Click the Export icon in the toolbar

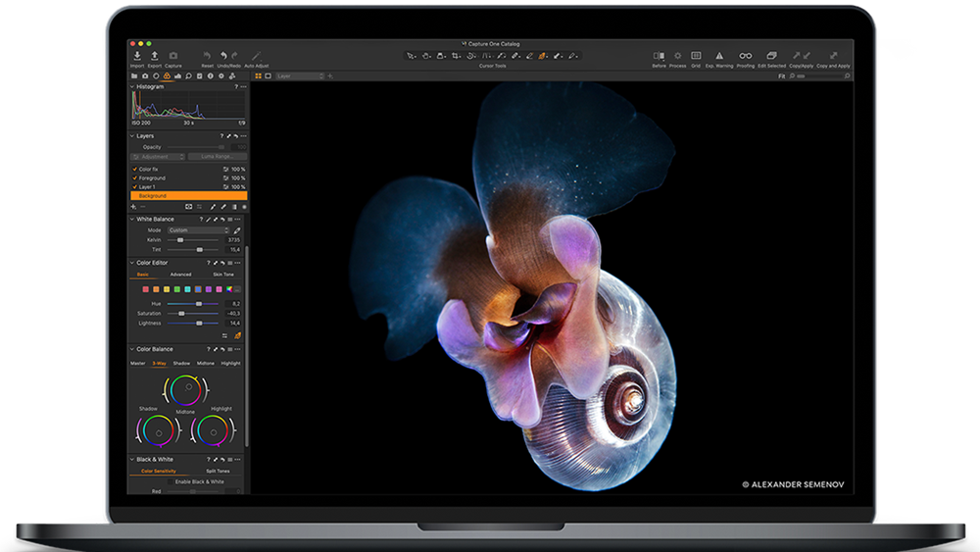[x=155, y=56]
